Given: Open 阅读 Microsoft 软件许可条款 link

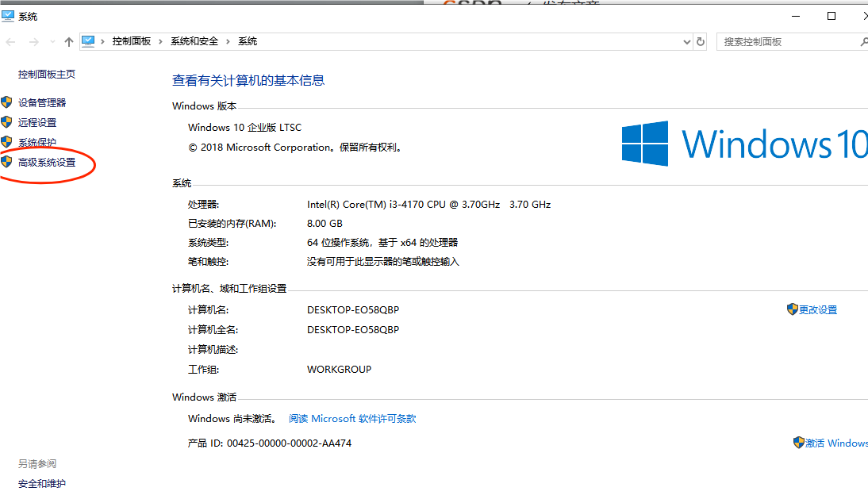Looking at the screenshot, I should pos(352,419).
